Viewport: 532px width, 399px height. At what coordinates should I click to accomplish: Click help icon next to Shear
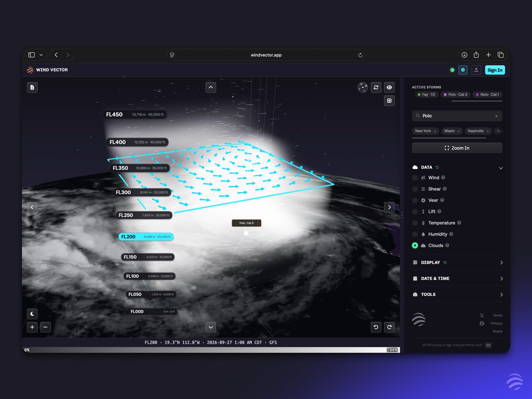[445, 189]
